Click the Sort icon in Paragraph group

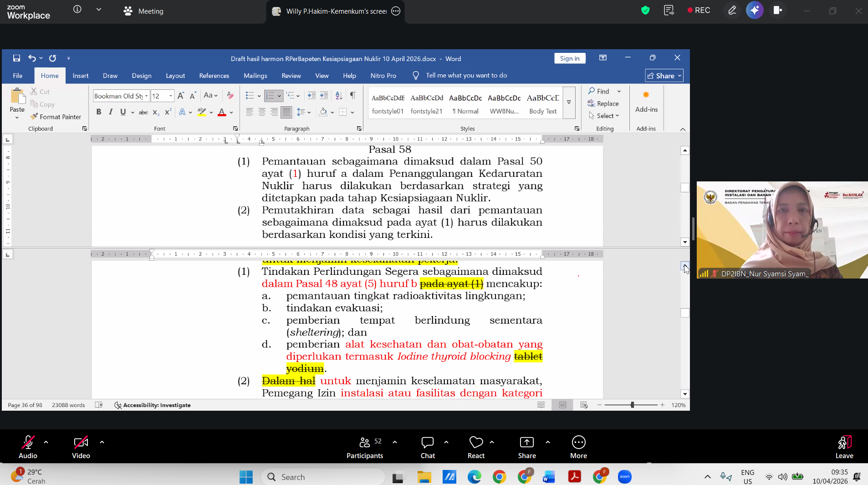click(339, 95)
